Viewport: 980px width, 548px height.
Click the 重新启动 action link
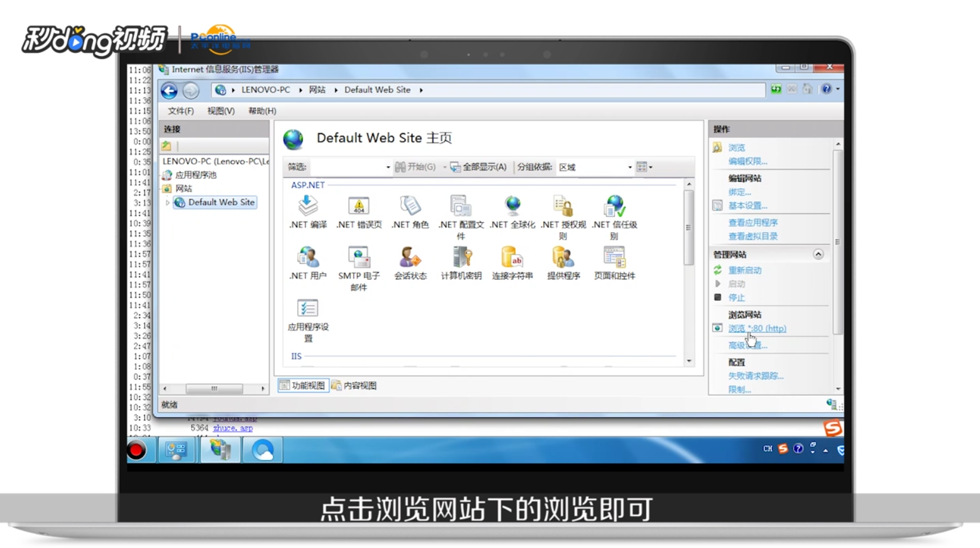744,271
